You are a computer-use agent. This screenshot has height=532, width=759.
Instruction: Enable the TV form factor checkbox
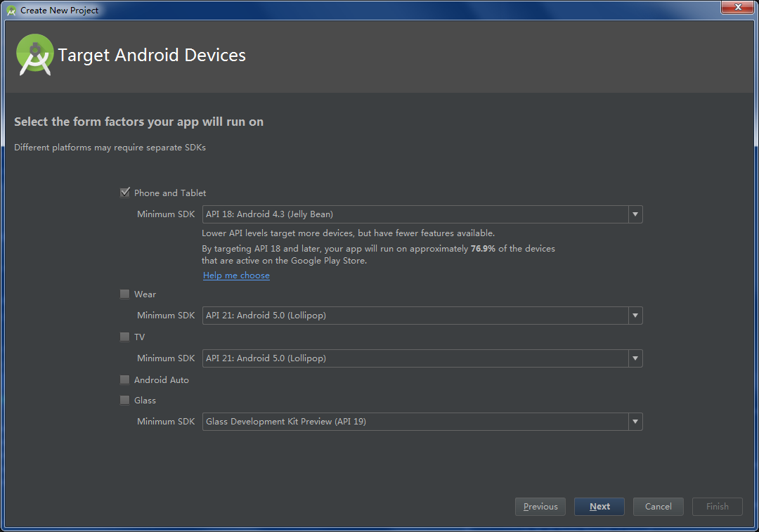point(125,337)
